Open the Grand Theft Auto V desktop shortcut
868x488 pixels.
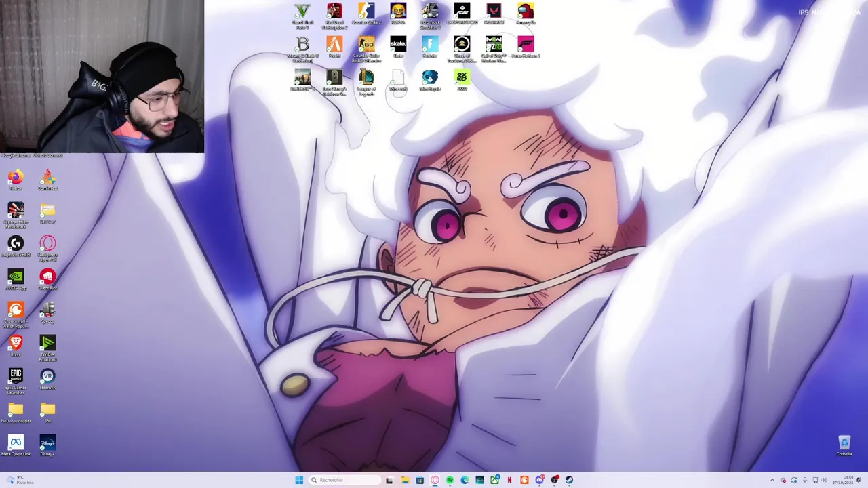click(x=302, y=16)
